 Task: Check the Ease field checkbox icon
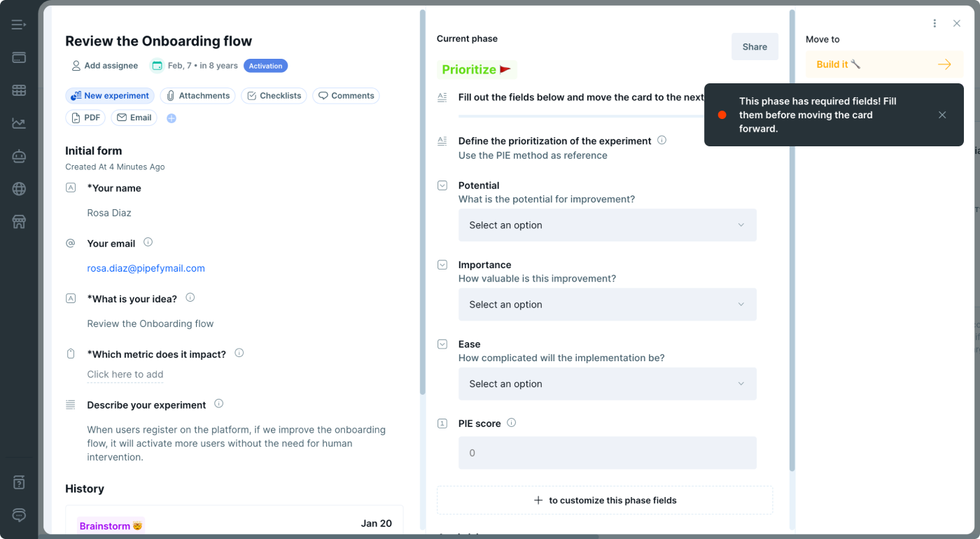442,344
